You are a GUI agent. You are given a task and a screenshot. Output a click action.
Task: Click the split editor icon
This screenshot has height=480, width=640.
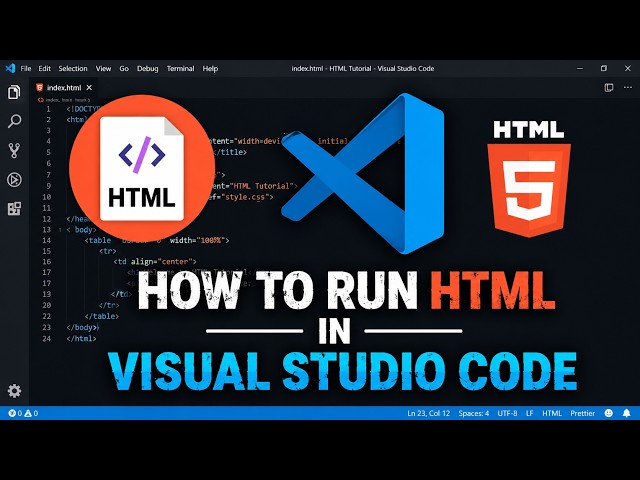click(609, 87)
